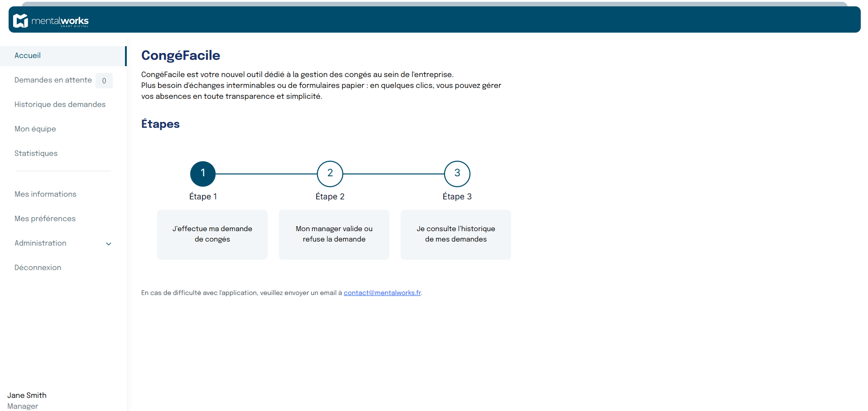Open Mes informations page
868x411 pixels.
tap(45, 194)
